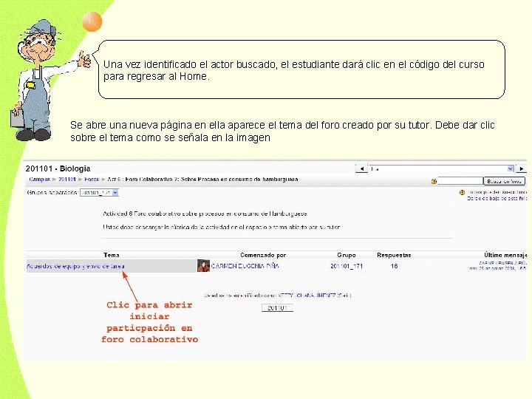
Task: Open the 'Ir a' jump-to dropdown
Action: click(x=442, y=168)
